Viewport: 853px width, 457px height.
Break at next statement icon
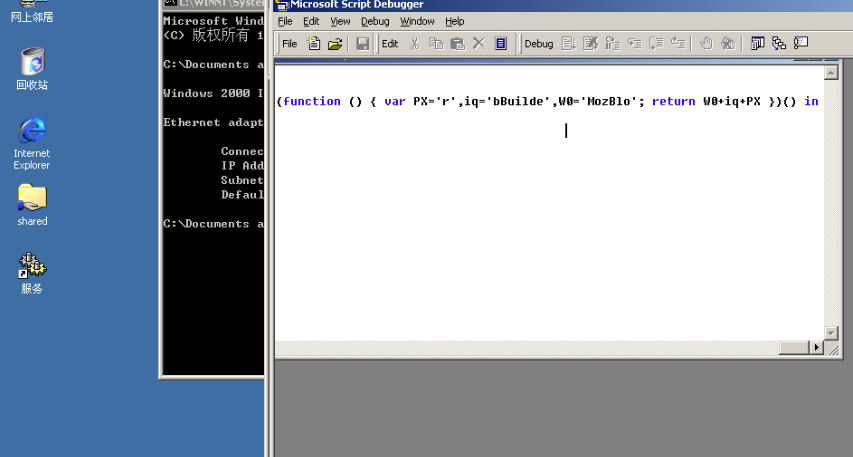(x=613, y=44)
